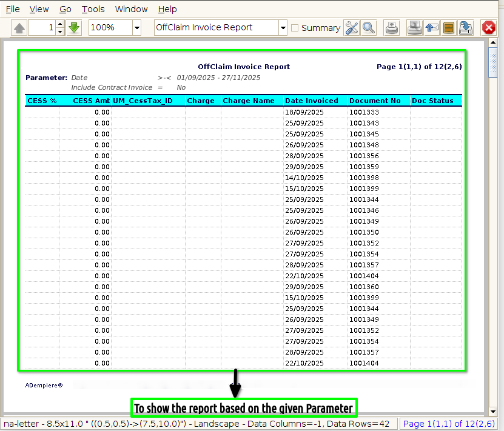504x431 pixels.
Task: Click vertical scrollbar down arrow
Action: tap(493, 412)
